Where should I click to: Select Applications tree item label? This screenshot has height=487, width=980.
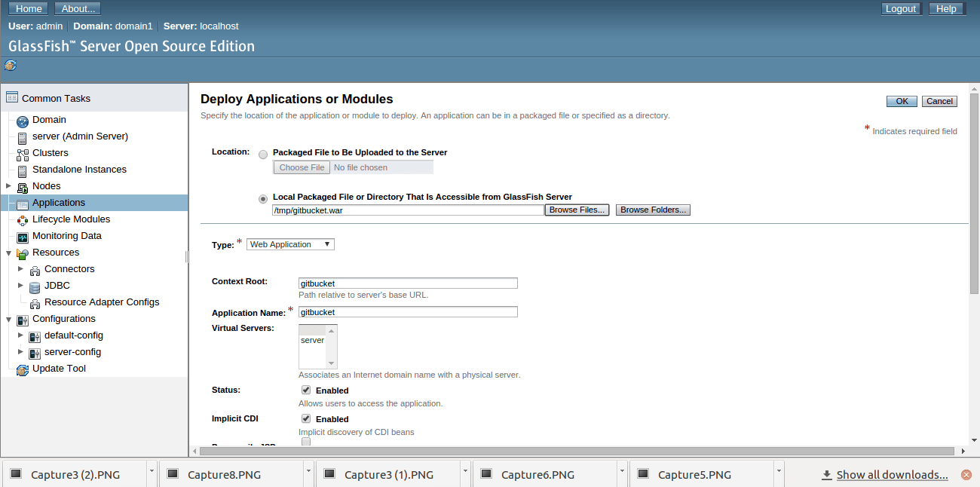point(59,203)
